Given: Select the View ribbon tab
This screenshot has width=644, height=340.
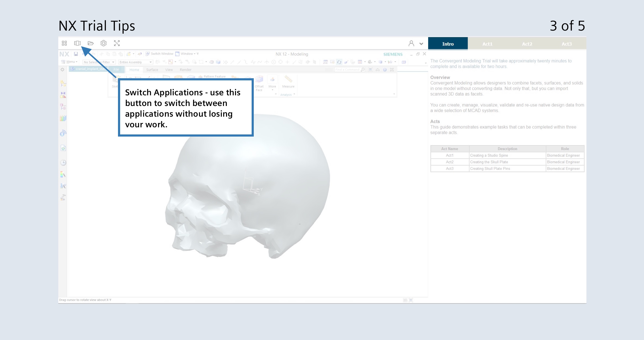Looking at the screenshot, I should point(169,70).
